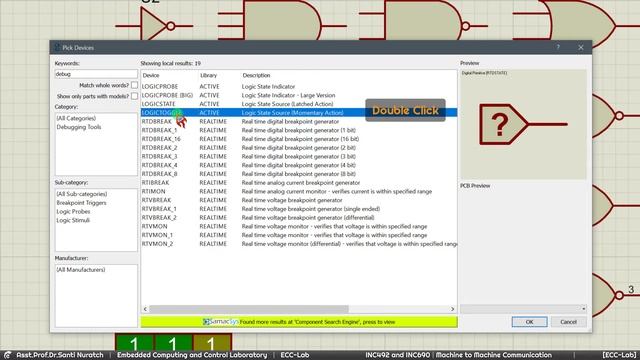Screen dimensions: 640x360
Task: Click the NOT gate symbol in schematic
Action: [154, 26]
